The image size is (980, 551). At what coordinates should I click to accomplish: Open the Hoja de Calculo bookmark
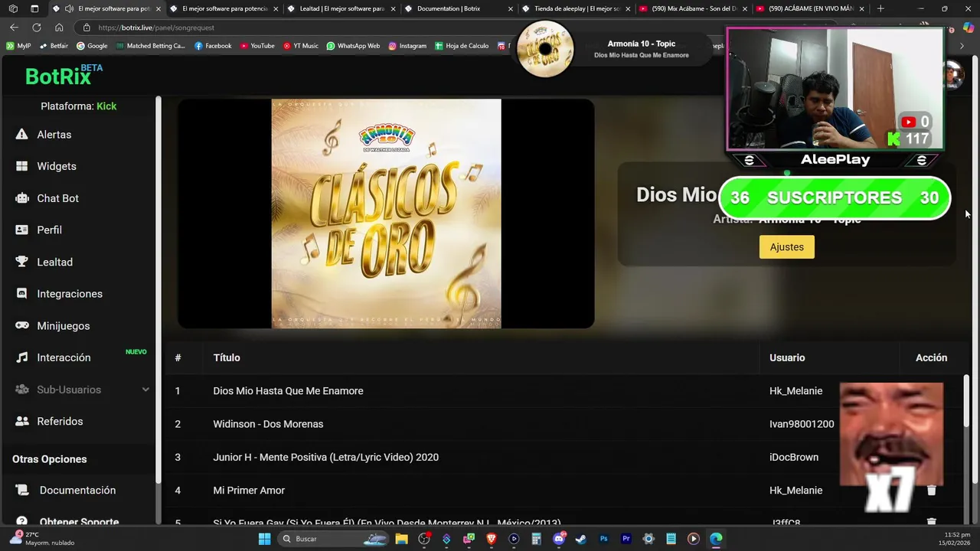(x=462, y=46)
